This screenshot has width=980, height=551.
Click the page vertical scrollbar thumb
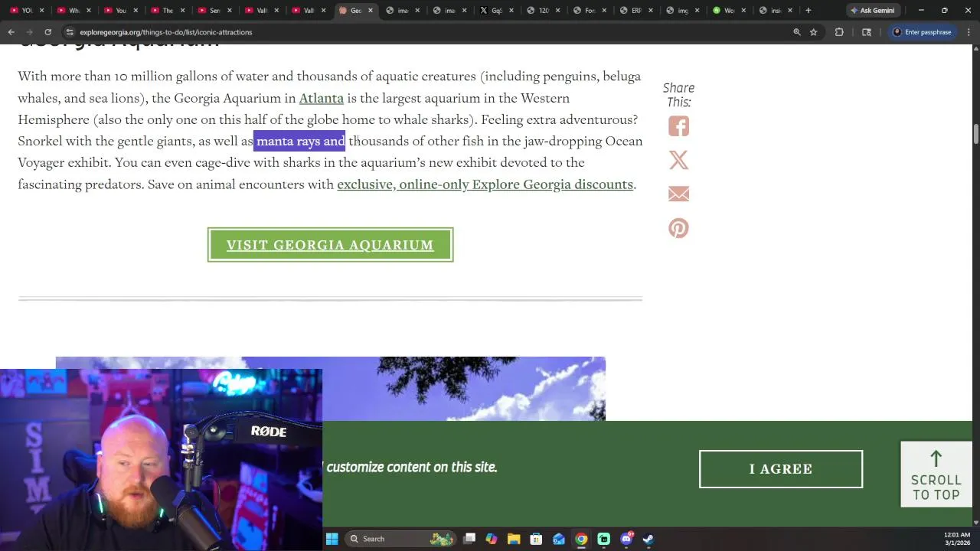[x=975, y=133]
